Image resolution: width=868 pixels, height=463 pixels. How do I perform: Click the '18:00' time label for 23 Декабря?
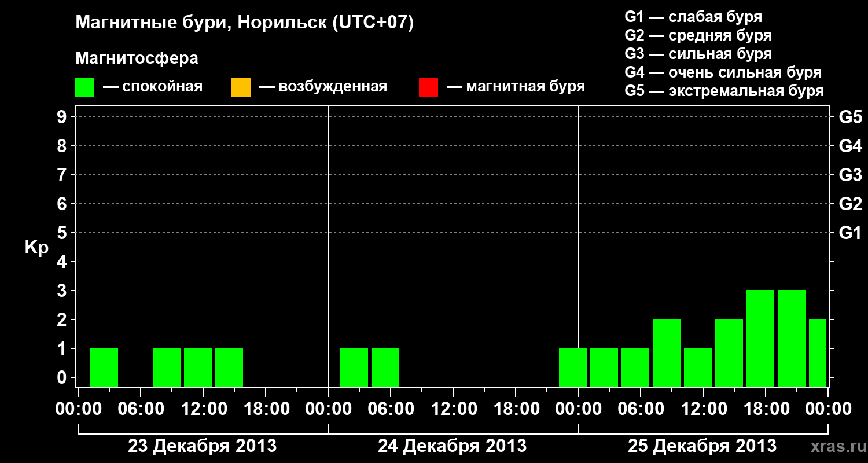[266, 409]
